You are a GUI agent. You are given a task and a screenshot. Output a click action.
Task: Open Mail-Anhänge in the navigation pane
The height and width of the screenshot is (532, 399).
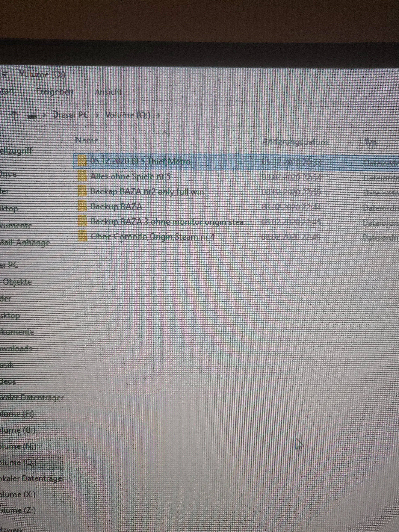[x=25, y=242]
